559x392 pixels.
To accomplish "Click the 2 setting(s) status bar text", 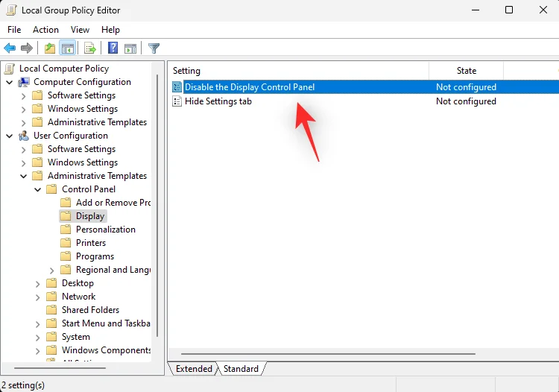I will click(x=23, y=385).
